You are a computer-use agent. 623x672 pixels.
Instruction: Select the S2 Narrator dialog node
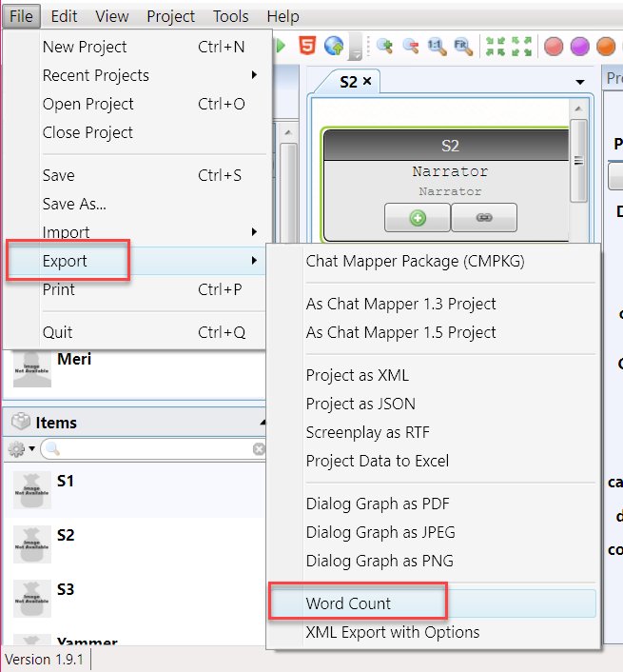[x=447, y=185]
